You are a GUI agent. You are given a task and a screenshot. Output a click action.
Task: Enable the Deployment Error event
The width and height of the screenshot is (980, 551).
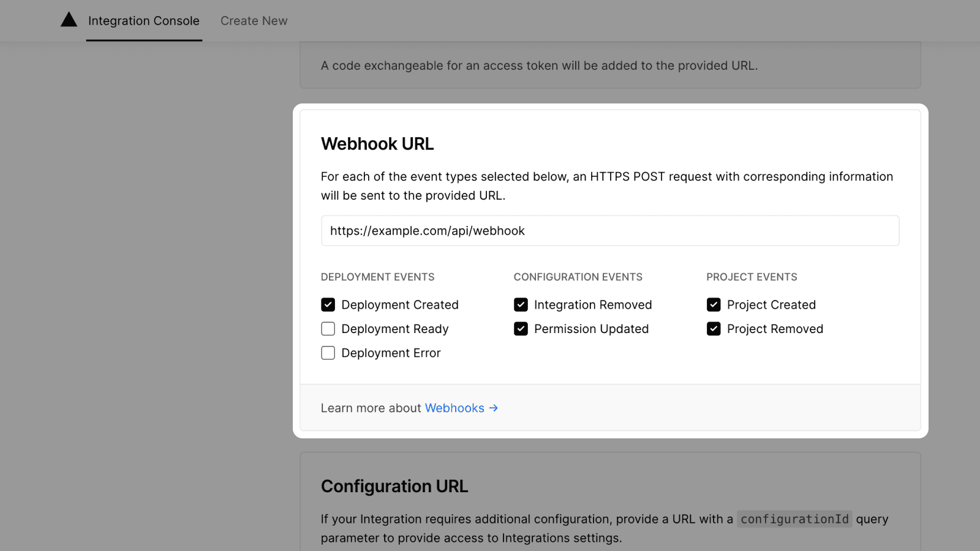328,353
